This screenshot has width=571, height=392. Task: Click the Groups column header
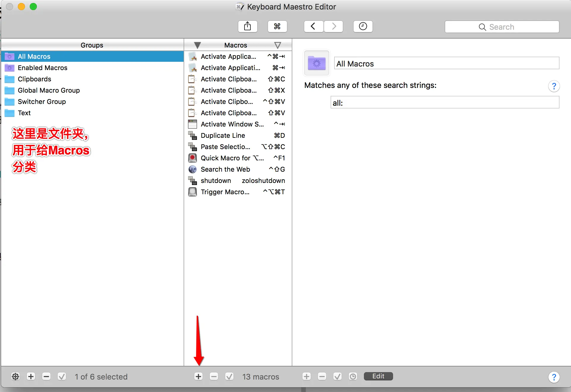click(92, 45)
